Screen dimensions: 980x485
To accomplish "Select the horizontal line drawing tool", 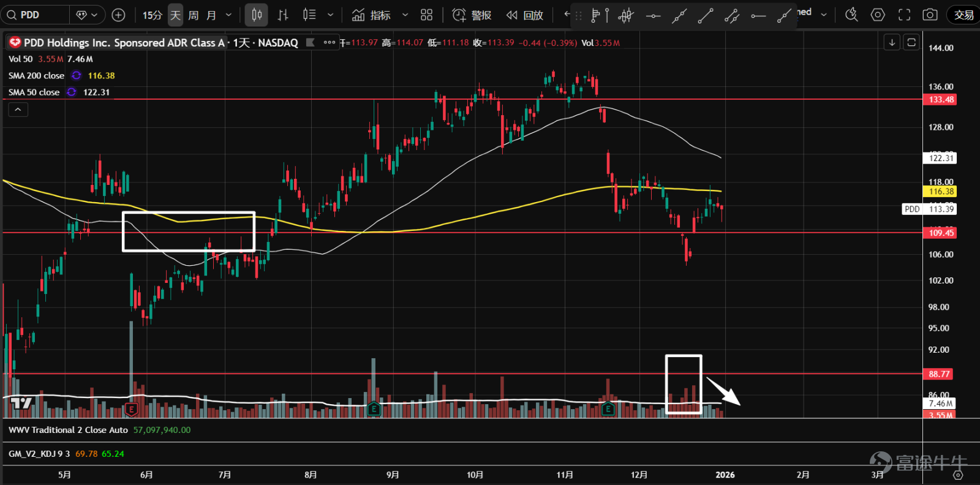I will click(x=653, y=16).
